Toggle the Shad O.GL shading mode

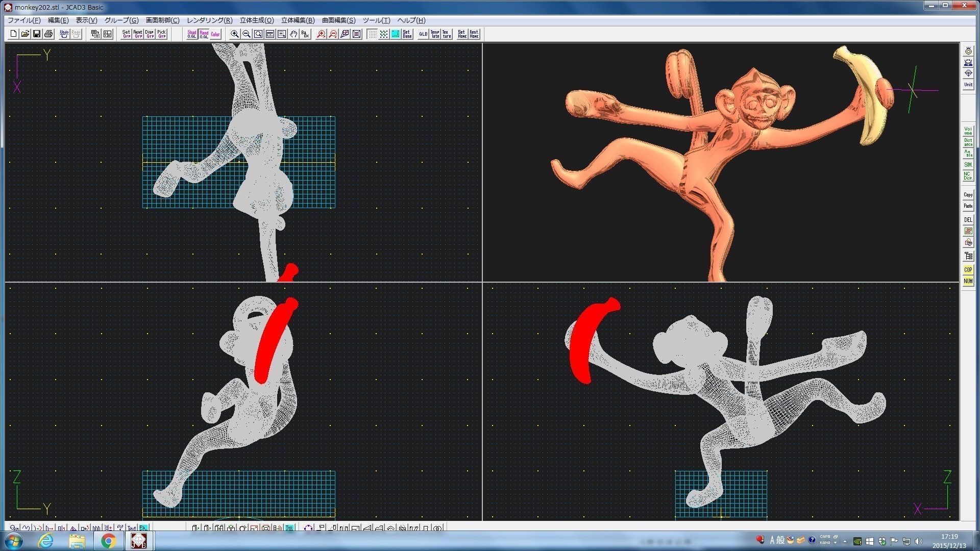[x=191, y=34]
